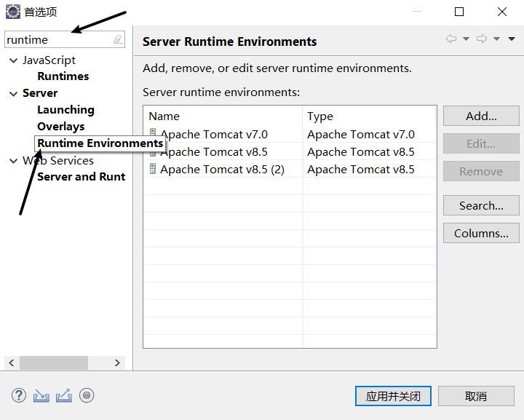This screenshot has height=420, width=524.
Task: Click the Search... button
Action: [x=481, y=205]
